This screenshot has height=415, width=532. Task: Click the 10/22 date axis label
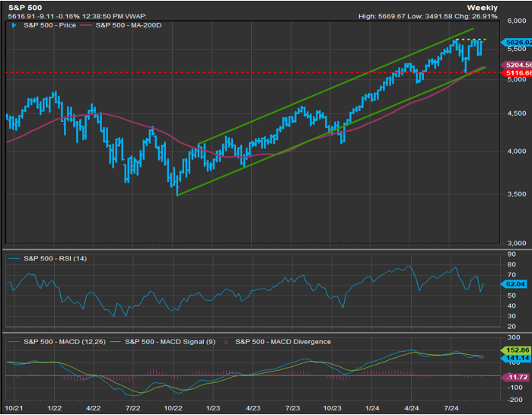pos(173,408)
